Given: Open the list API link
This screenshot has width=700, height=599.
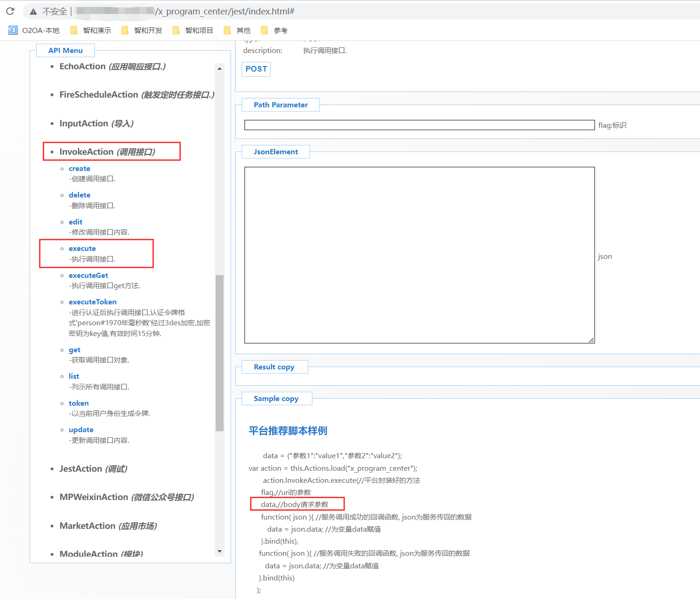Looking at the screenshot, I should coord(74,376).
